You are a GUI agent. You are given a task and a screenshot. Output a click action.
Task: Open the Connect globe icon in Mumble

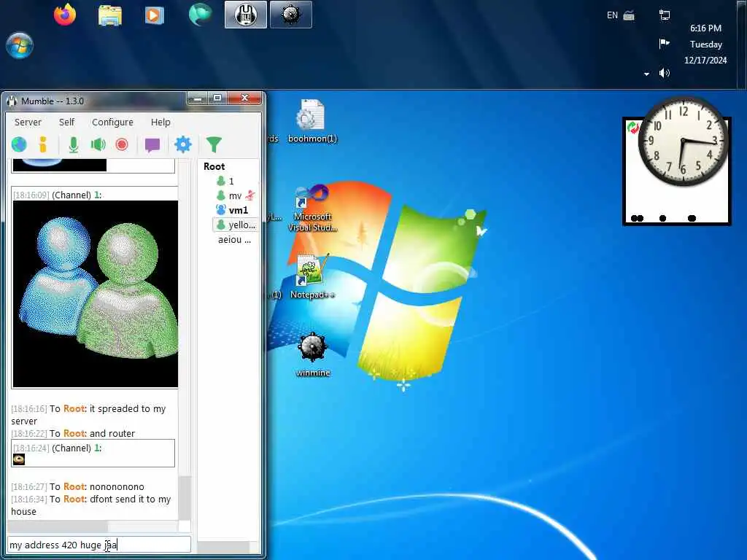tap(19, 144)
